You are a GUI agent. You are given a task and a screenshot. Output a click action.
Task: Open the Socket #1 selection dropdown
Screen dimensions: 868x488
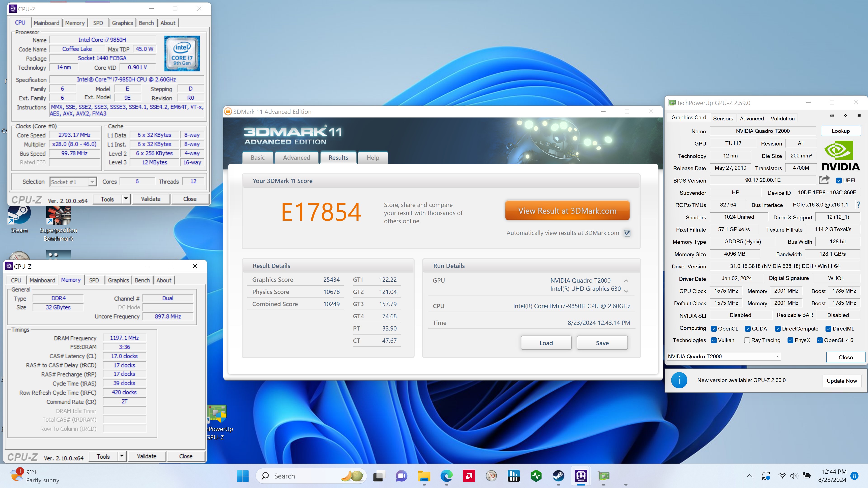tap(73, 182)
